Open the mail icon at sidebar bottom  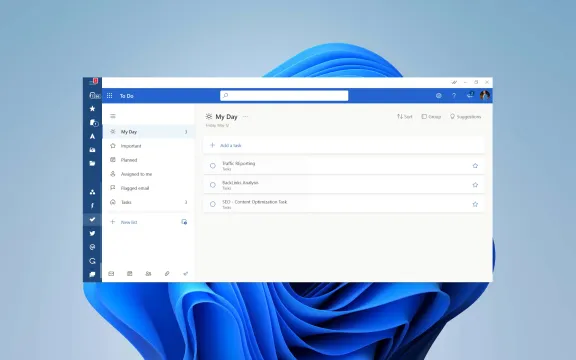point(111,274)
